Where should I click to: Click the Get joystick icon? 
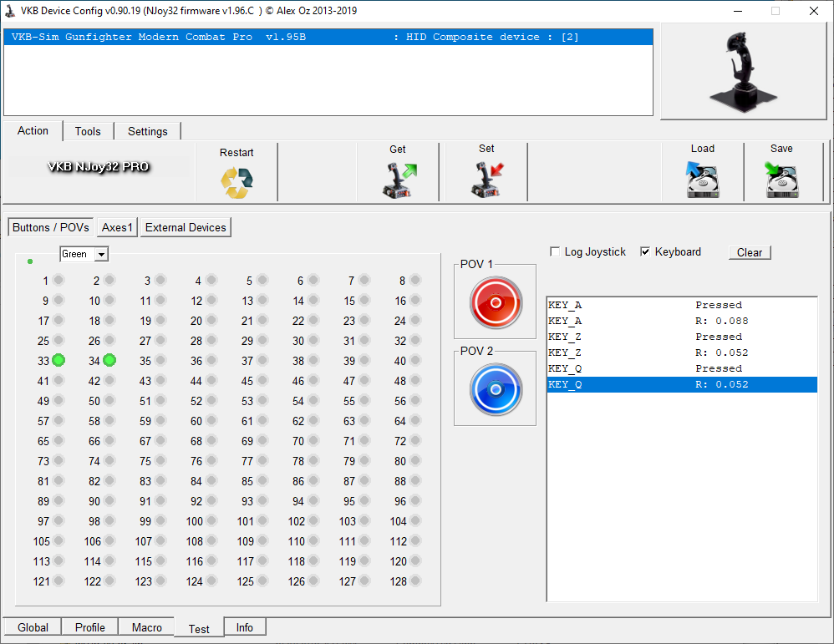click(x=398, y=180)
